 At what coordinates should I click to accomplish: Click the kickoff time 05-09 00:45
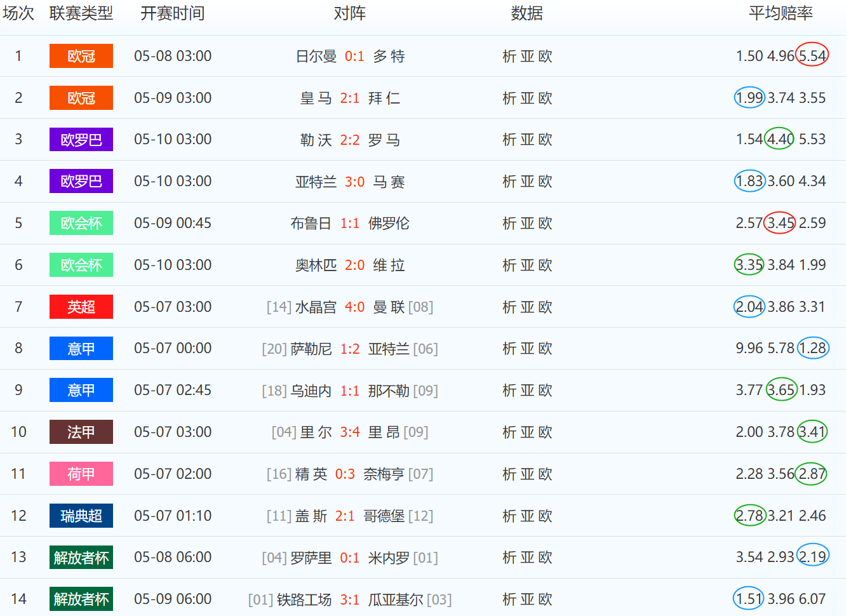pos(173,223)
